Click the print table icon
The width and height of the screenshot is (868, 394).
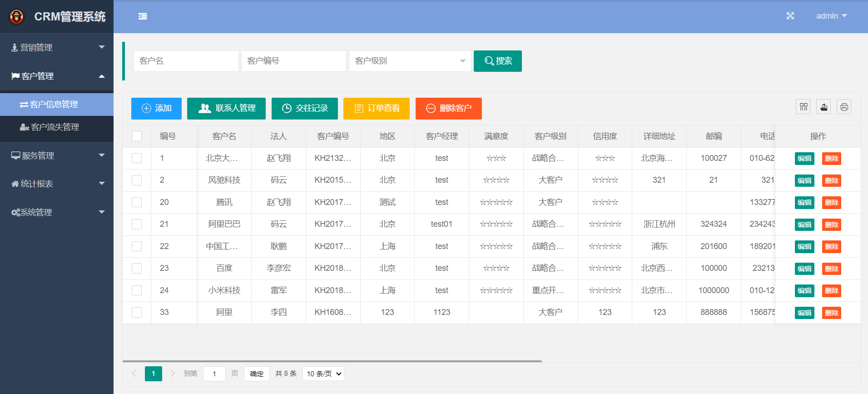844,107
